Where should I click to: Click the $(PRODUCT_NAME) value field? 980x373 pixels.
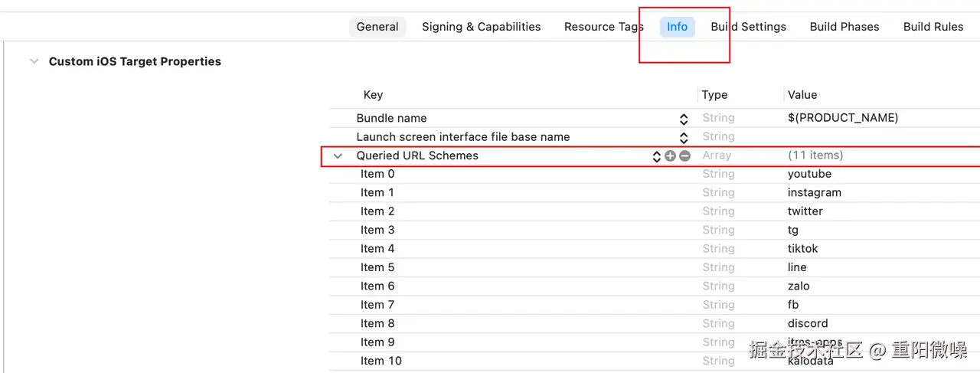(843, 118)
